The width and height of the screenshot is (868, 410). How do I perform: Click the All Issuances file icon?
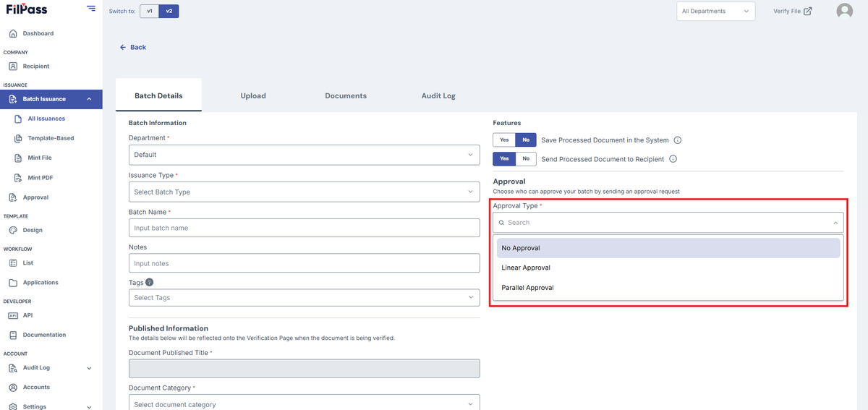click(x=18, y=119)
